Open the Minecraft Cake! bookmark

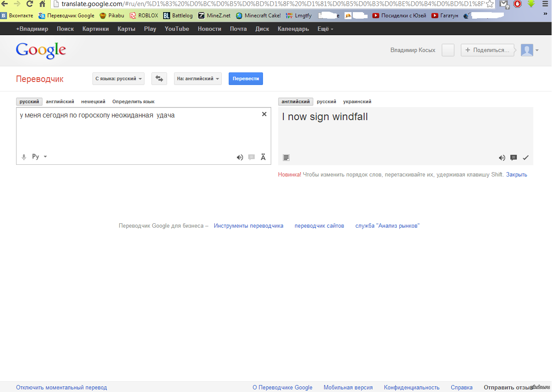pos(258,16)
